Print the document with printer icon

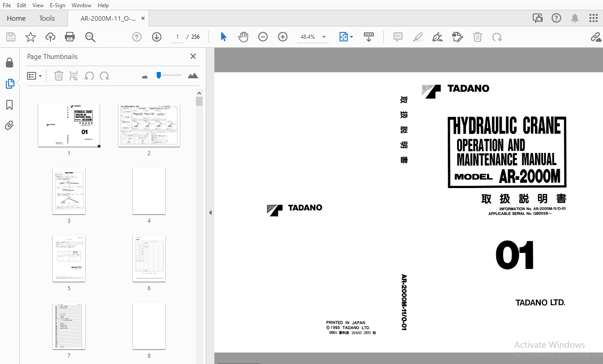(x=70, y=37)
